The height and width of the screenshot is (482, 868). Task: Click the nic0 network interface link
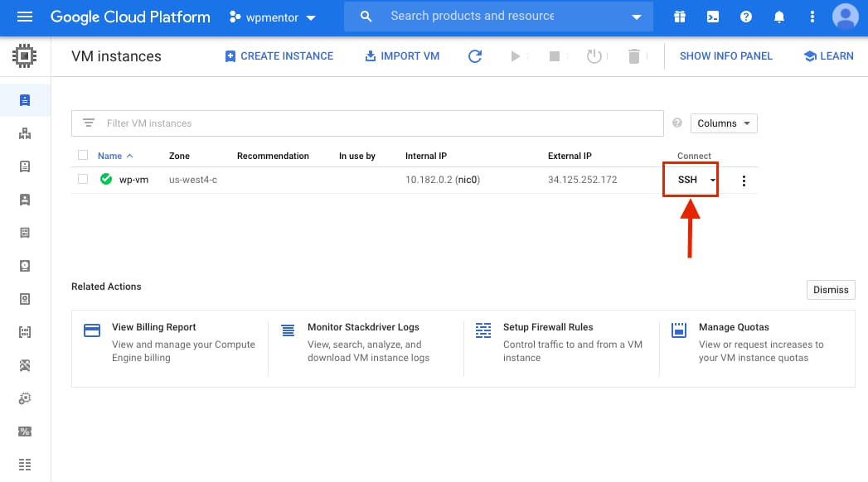tap(468, 180)
